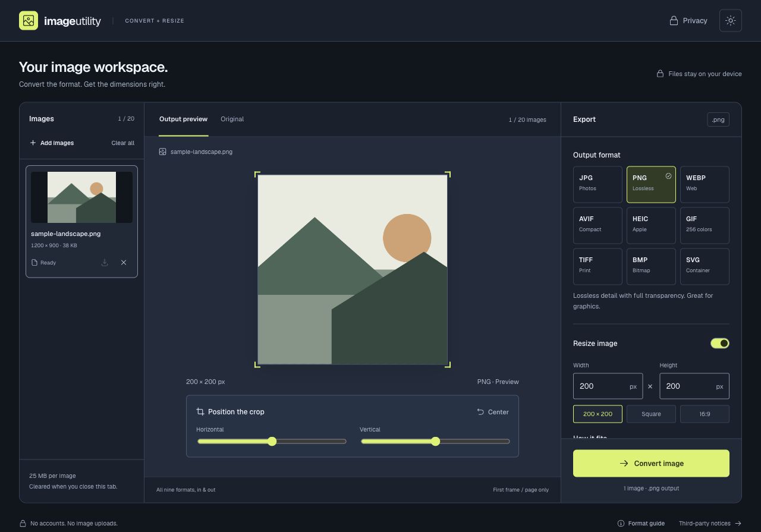Reset crop position with Center button
Screen dimensions: 761x532
pos(493,412)
